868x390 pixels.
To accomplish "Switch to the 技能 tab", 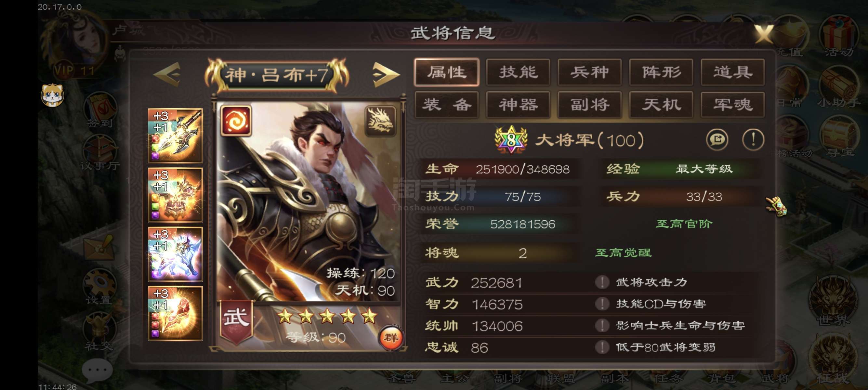I will tap(518, 72).
